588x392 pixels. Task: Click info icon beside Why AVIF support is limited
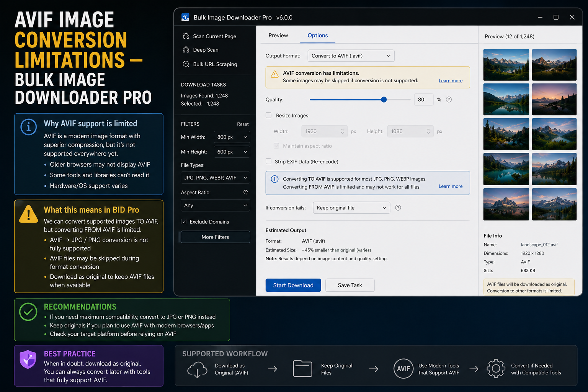[x=29, y=127]
